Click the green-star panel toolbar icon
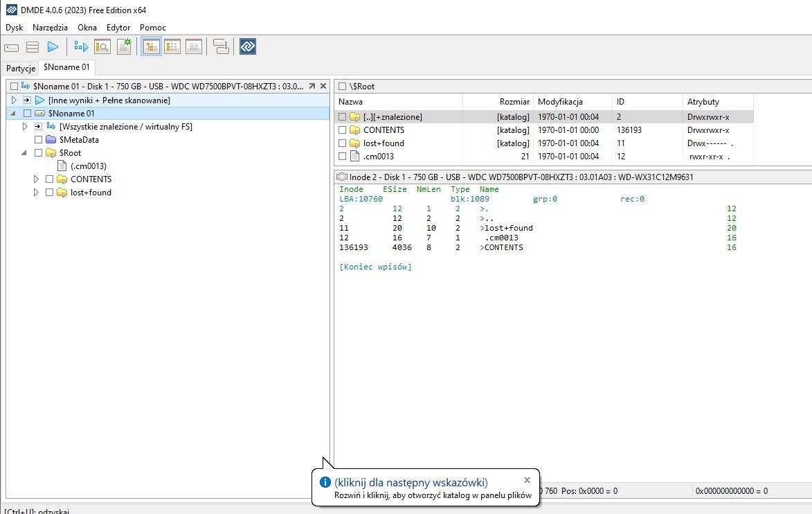 click(124, 47)
